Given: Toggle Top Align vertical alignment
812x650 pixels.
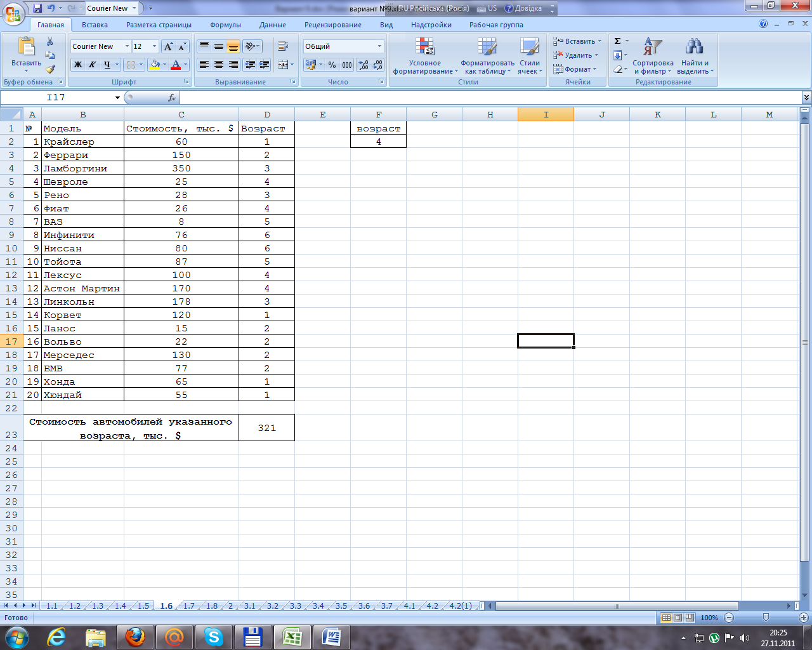Looking at the screenshot, I should pyautogui.click(x=204, y=46).
